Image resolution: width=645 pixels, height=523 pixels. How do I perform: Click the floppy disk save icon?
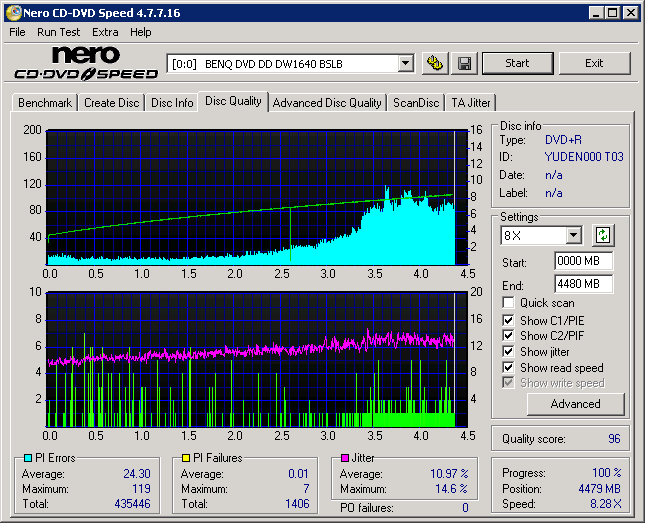(465, 63)
